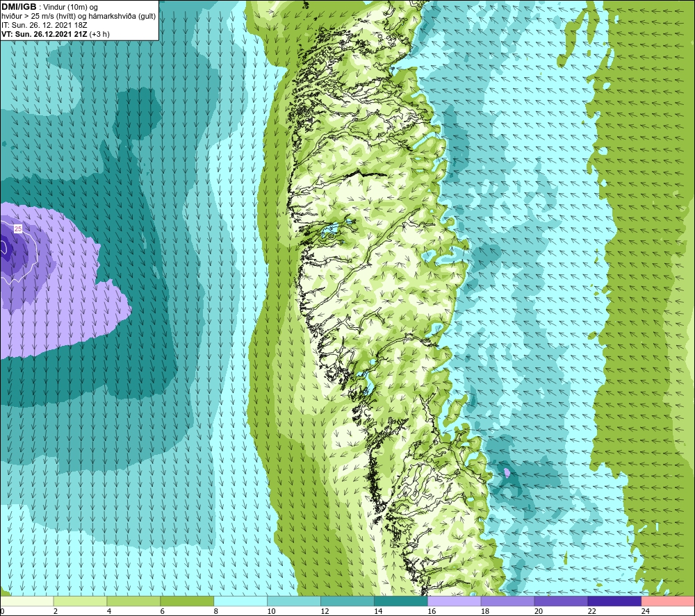Viewport: 695px width, 616px height.
Task: Click the legend value '4'
Action: click(109, 611)
